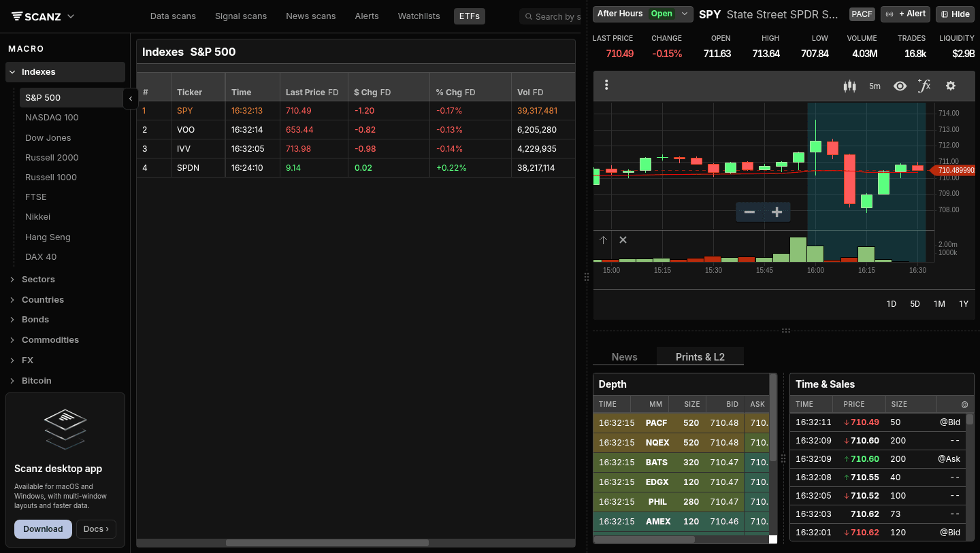Open the chart three-dot menu
980x553 pixels.
(x=606, y=85)
